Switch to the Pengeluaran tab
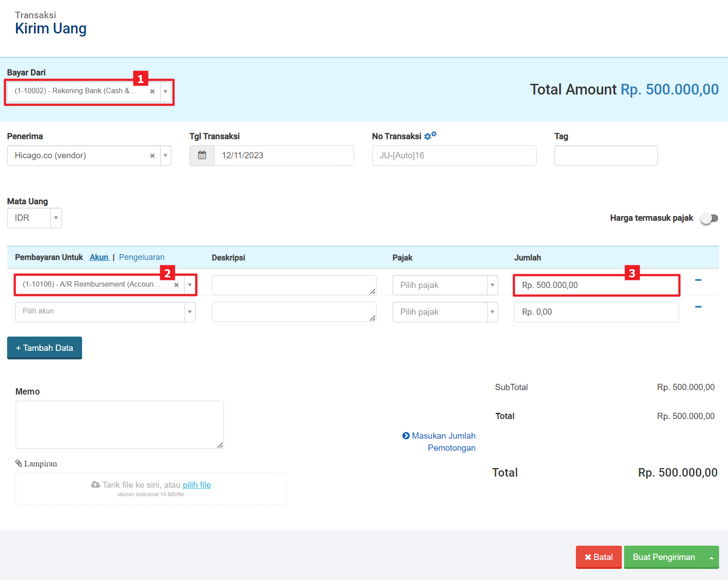728x580 pixels. click(x=141, y=257)
